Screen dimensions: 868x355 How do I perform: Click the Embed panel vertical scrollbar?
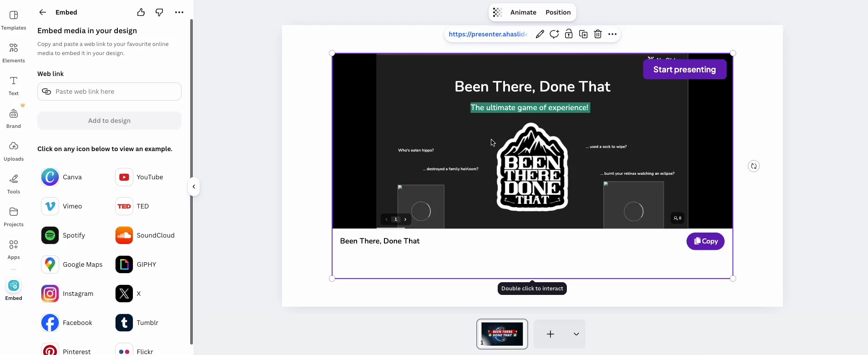pyautogui.click(x=192, y=182)
